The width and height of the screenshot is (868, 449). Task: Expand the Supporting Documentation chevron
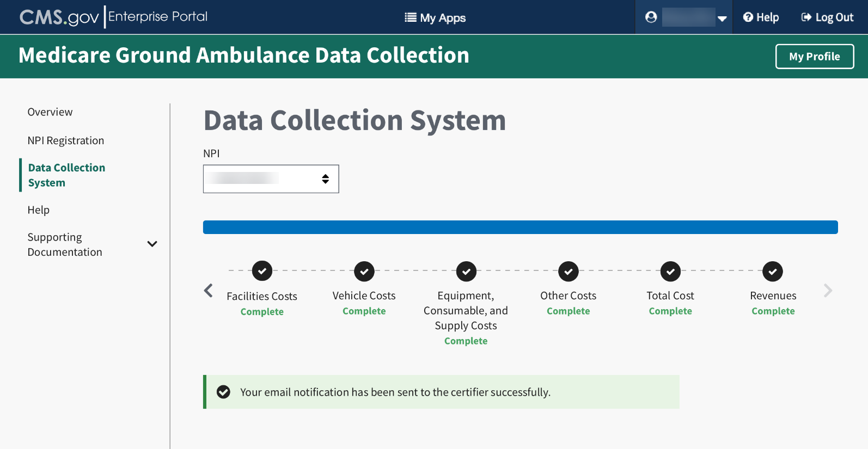(x=152, y=244)
